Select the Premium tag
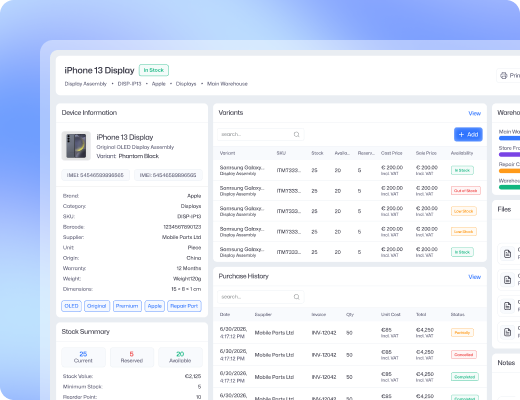Viewport: 520px width, 400px height. pos(127,306)
